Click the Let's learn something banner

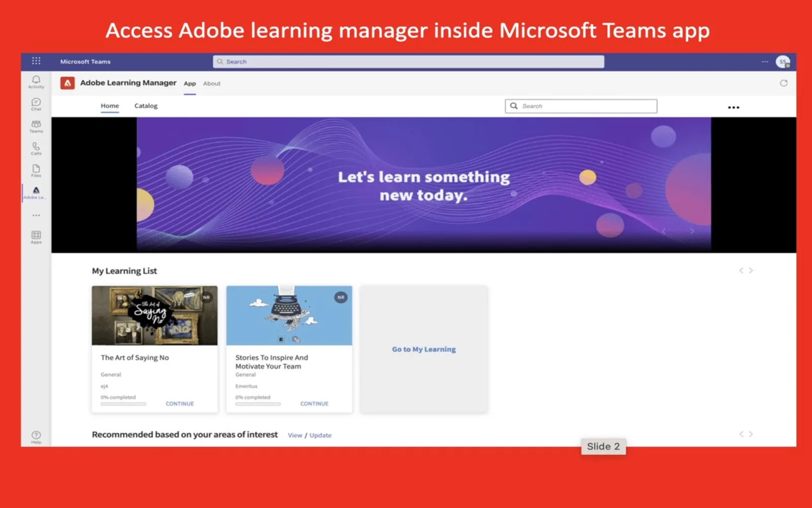pos(424,185)
